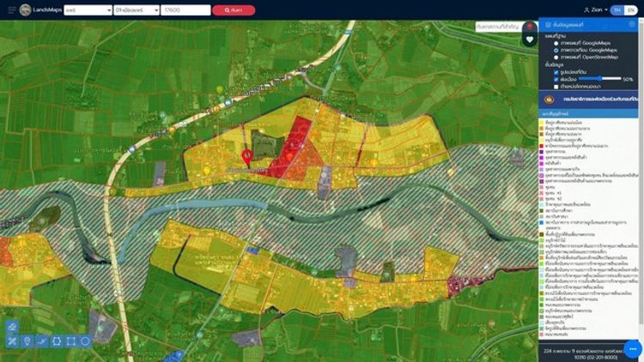Select the eraser tool on the map
This screenshot has width=644, height=362.
point(12,327)
